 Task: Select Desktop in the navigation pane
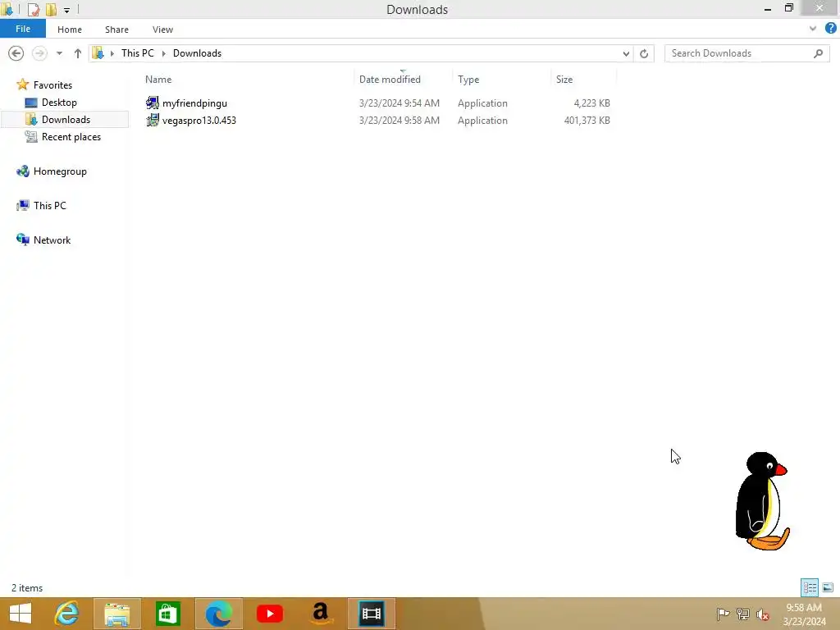click(59, 103)
